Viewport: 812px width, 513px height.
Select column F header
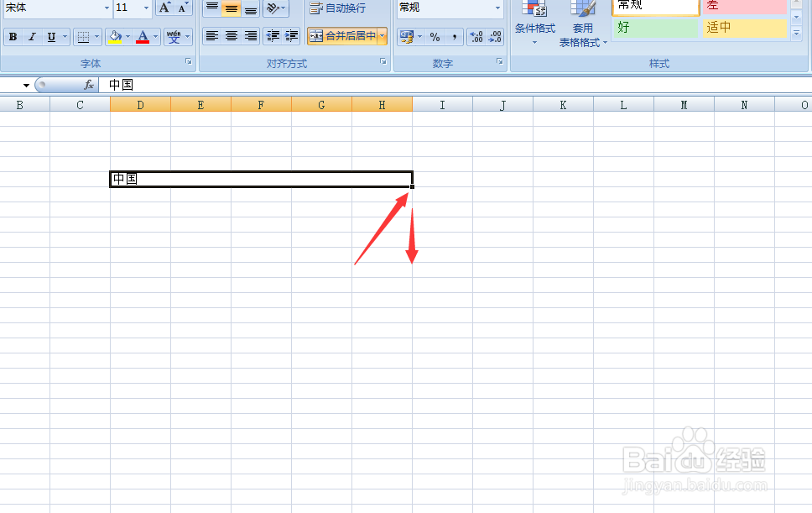(261, 105)
